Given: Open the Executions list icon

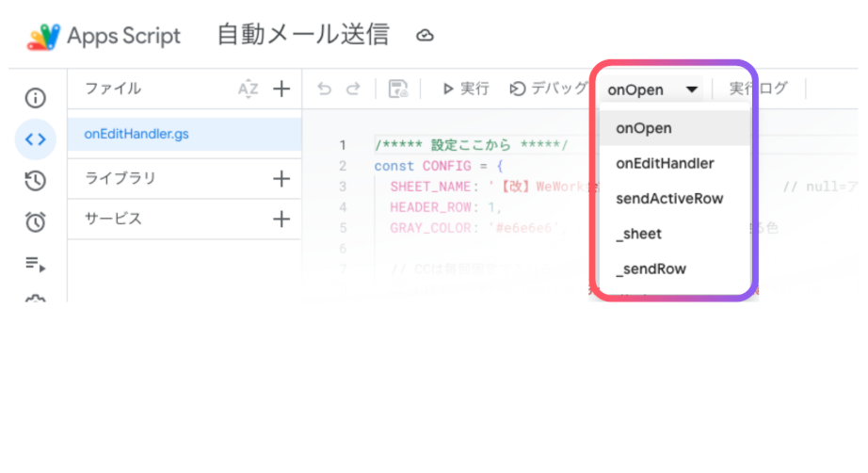Looking at the screenshot, I should (36, 264).
